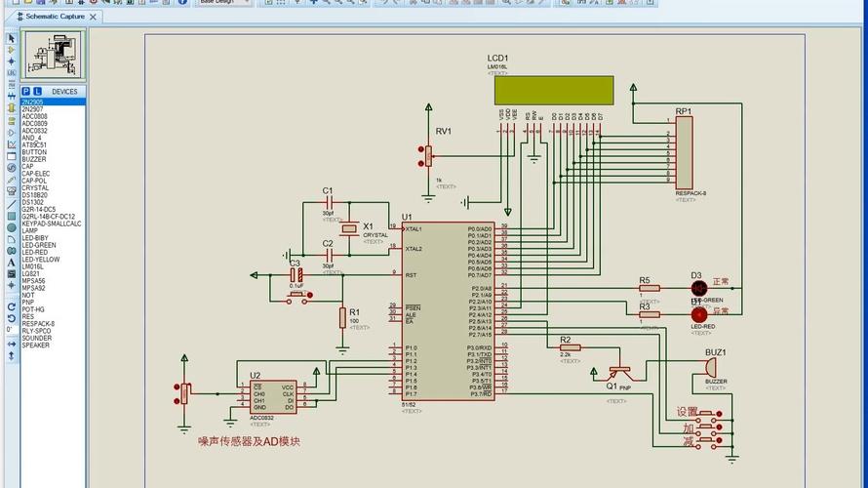Select SPEAKER in the devices list
The width and height of the screenshot is (868, 488).
tap(53, 346)
